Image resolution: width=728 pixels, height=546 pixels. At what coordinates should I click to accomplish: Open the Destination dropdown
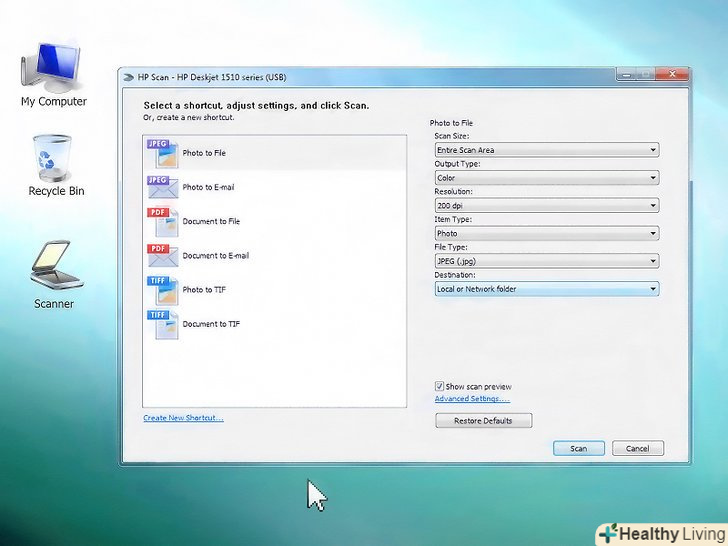click(546, 289)
